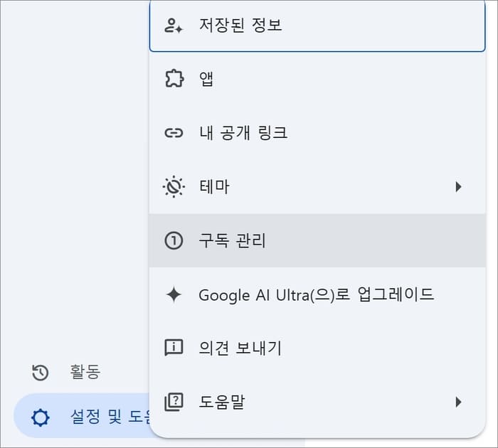Screen dimensions: 498x448
Task: Click the history clock icon beside 활동
Action: coord(41,373)
